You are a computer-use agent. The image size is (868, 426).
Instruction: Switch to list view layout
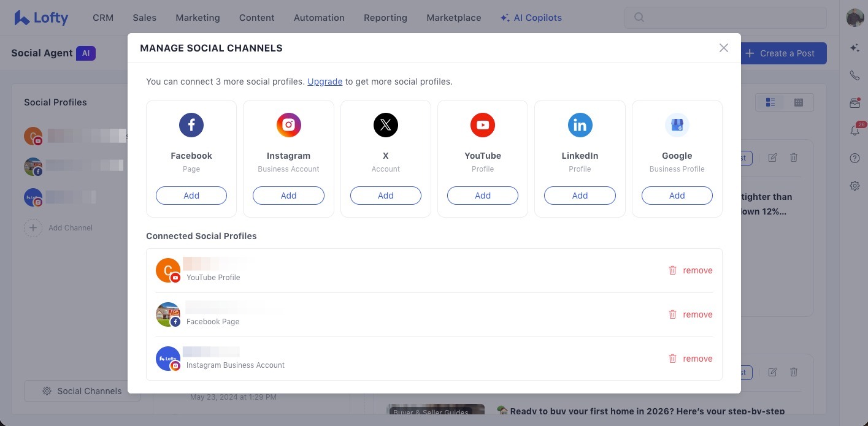pyautogui.click(x=770, y=102)
